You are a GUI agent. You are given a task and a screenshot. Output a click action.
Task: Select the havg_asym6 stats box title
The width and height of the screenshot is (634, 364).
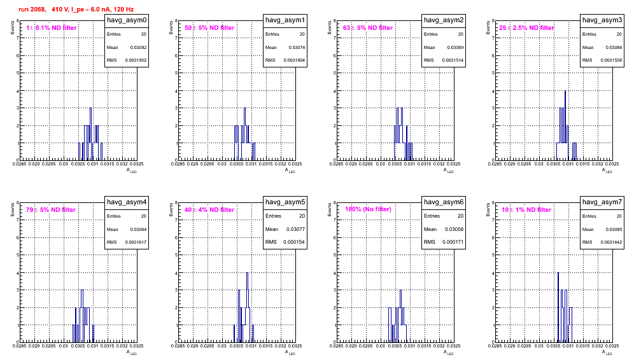pyautogui.click(x=444, y=202)
